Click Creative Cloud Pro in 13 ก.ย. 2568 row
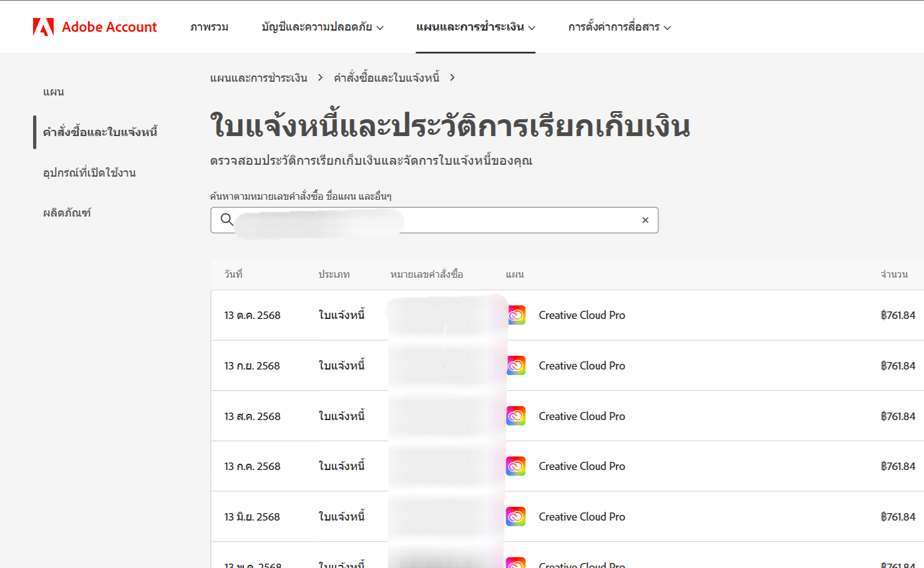This screenshot has height=568, width=924. point(582,366)
